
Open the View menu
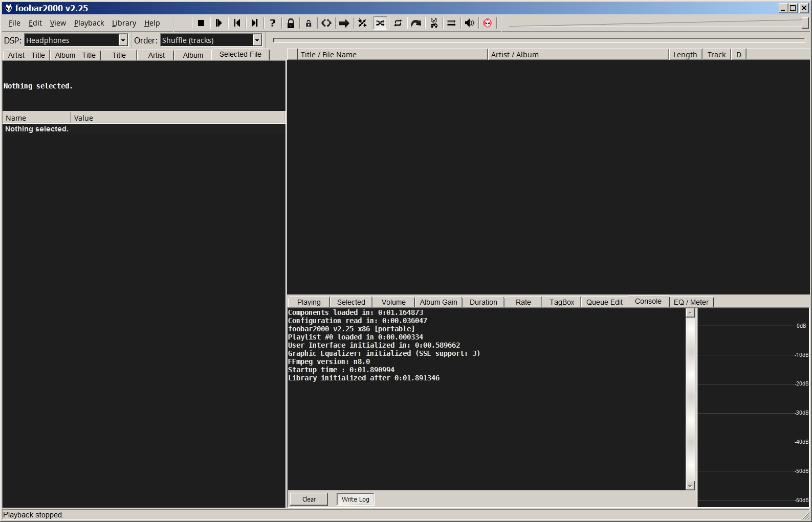58,23
